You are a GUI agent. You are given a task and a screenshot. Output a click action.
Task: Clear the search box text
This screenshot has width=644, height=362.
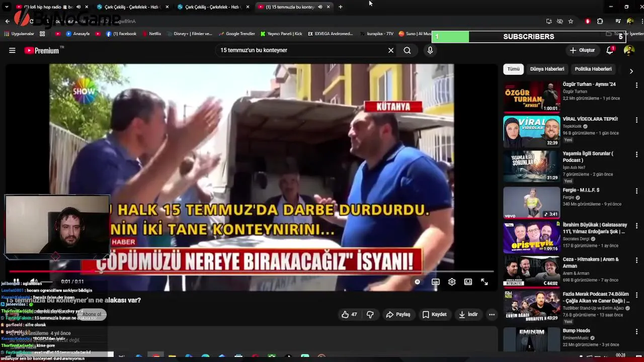click(x=390, y=50)
